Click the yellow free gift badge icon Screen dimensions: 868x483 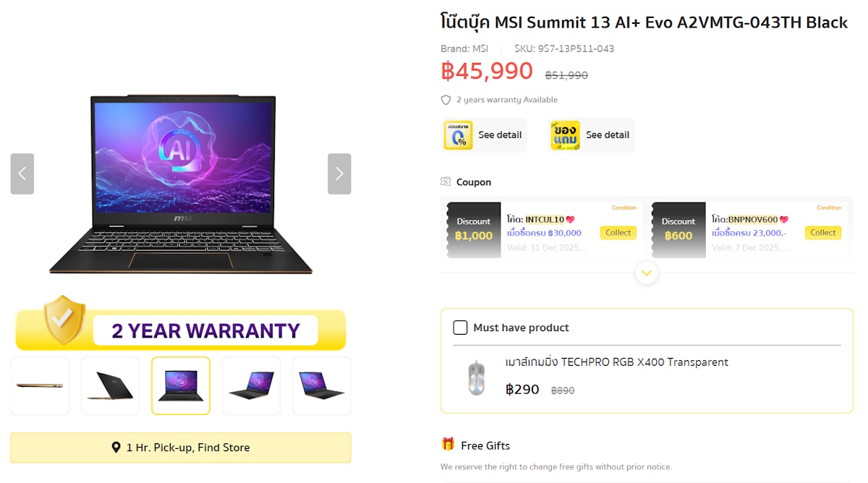tap(565, 135)
